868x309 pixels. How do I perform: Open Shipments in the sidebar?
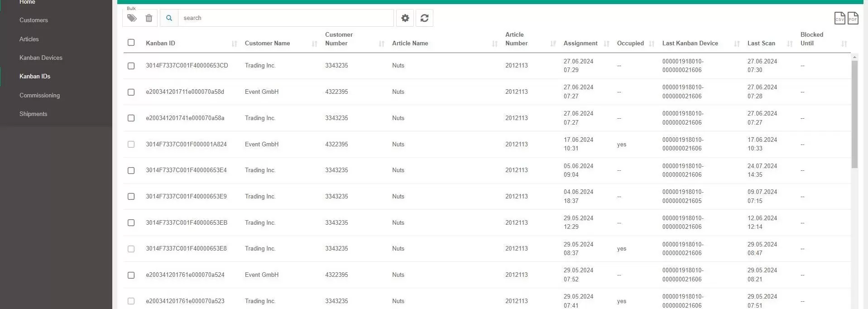(33, 114)
